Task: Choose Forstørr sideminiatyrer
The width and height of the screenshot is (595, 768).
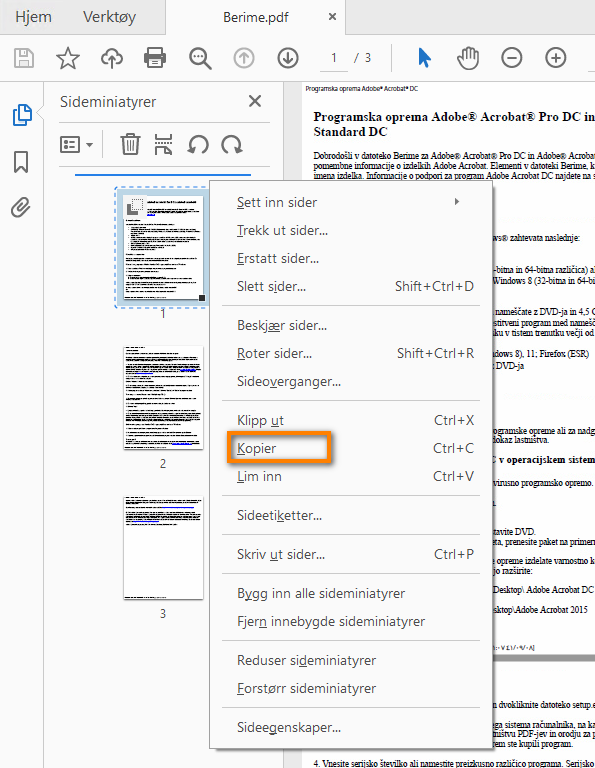Action: (x=351, y=688)
